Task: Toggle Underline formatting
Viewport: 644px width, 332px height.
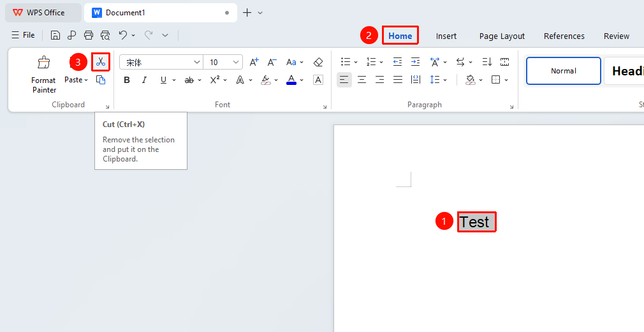Action: coord(163,80)
